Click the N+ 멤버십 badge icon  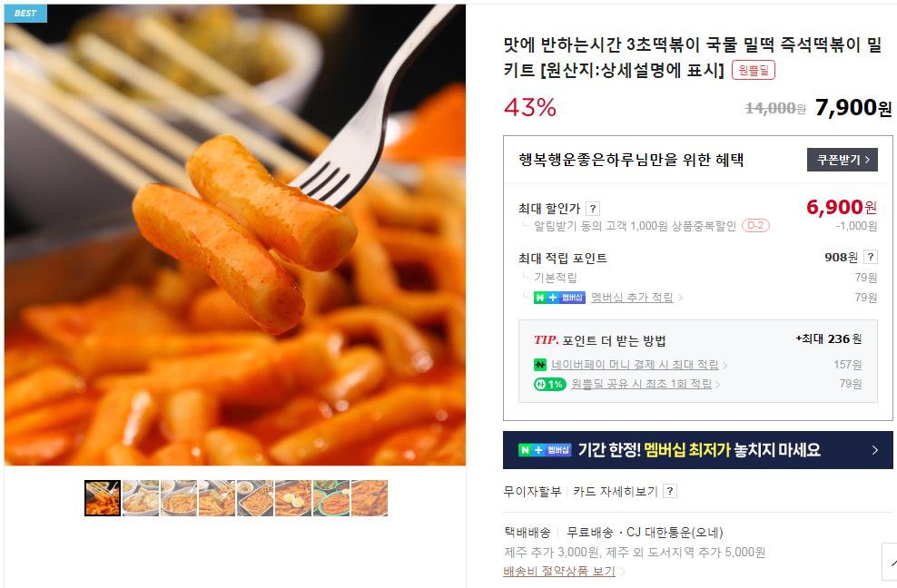pyautogui.click(x=559, y=298)
